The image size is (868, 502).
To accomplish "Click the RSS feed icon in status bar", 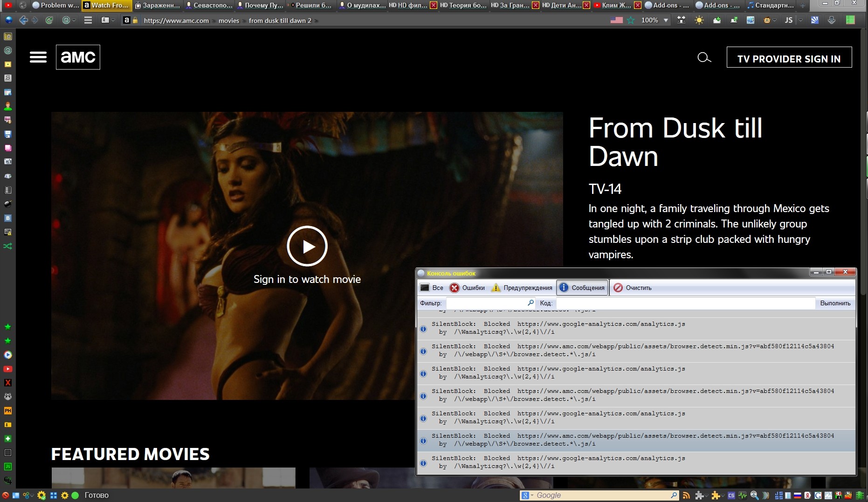I will [x=686, y=495].
